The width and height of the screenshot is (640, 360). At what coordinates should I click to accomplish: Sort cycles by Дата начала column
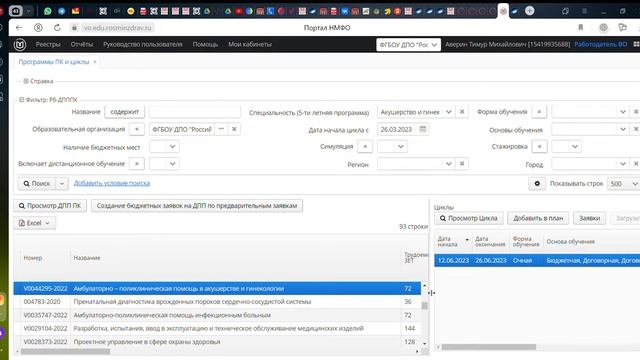453,241
